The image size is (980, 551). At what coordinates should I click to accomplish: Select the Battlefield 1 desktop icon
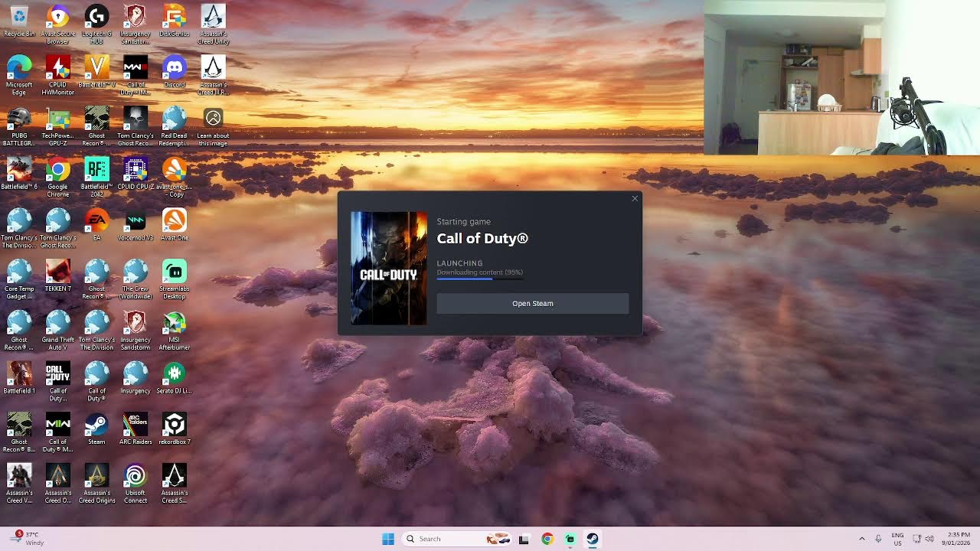pos(19,378)
